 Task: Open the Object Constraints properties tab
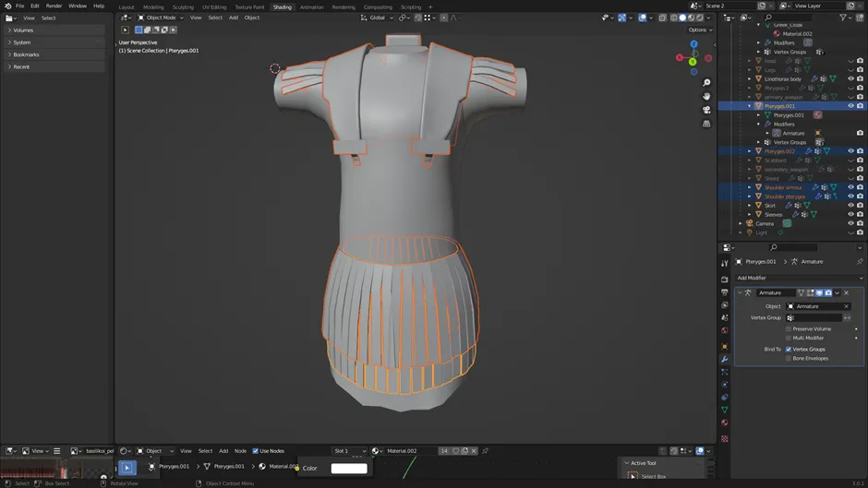(x=725, y=398)
